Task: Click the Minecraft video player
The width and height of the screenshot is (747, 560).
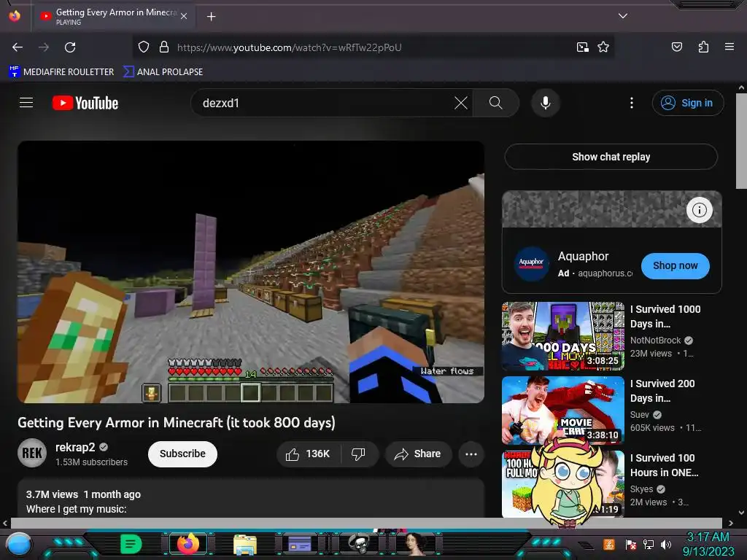Action: (x=251, y=272)
